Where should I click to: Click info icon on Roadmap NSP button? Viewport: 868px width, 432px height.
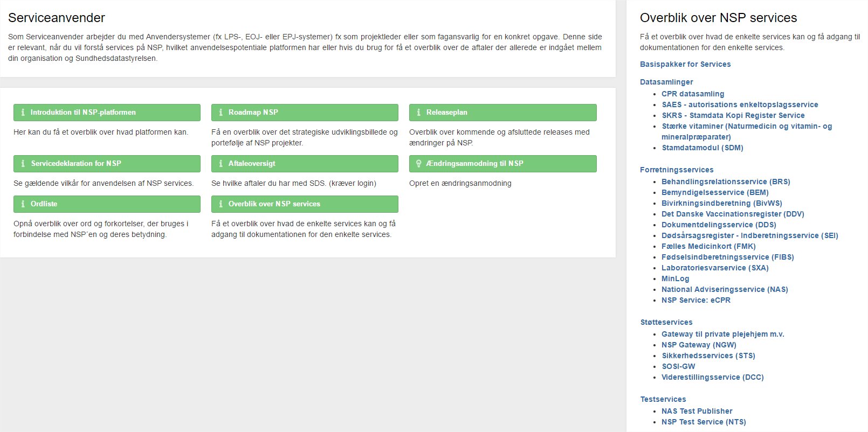(x=221, y=113)
